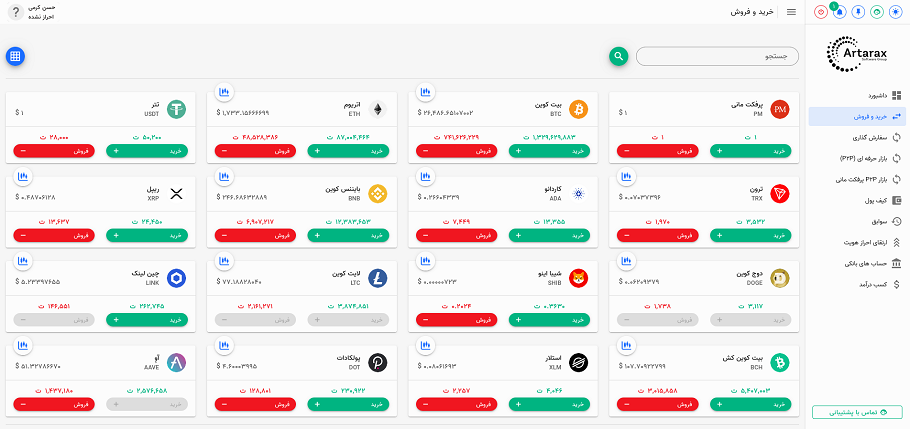This screenshot has width=910, height=429.
Task: Open the help question mark icon
Action: pos(16,12)
